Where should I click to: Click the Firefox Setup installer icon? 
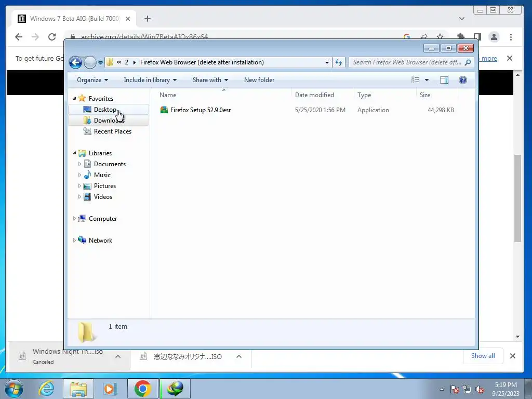pos(164,110)
